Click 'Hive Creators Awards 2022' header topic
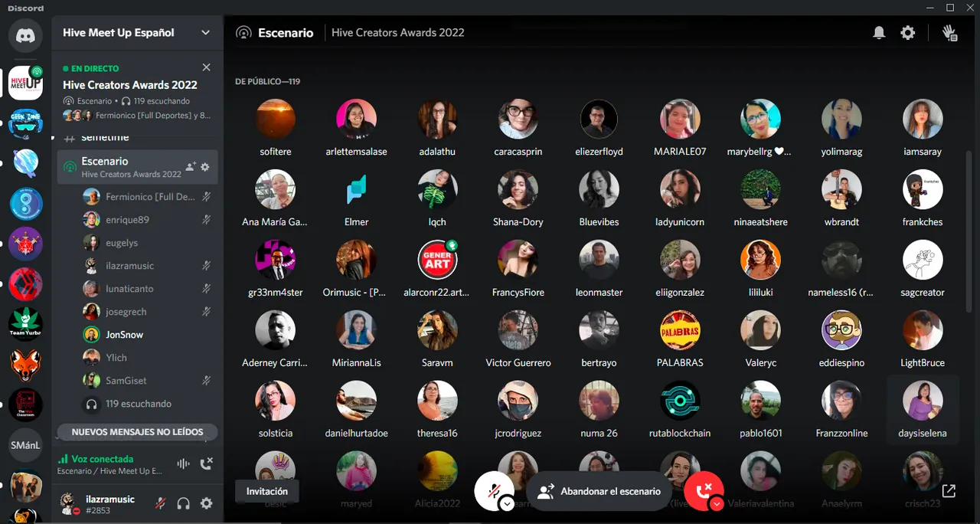The height and width of the screenshot is (524, 980). click(398, 33)
